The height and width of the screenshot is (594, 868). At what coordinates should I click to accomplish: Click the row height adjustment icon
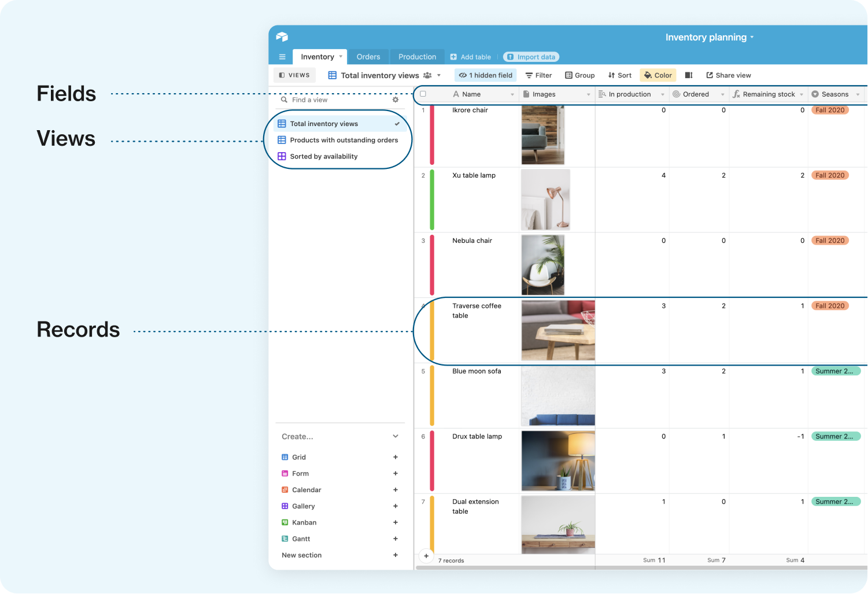[x=688, y=75]
